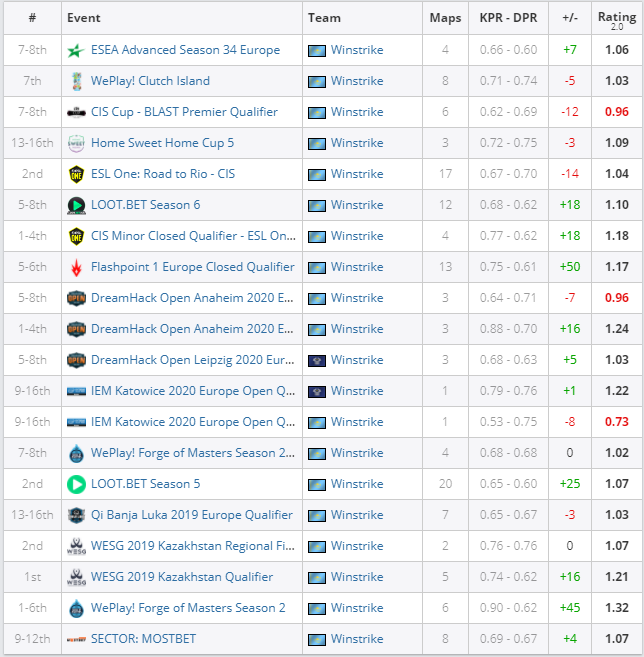Screen dimensions: 644x657
Task: Click the 20 maps value
Action: [x=445, y=484]
